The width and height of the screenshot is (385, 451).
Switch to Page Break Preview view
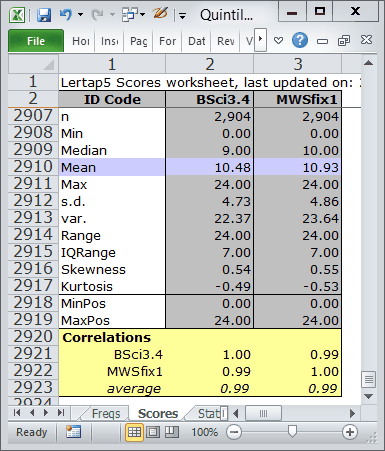172,432
